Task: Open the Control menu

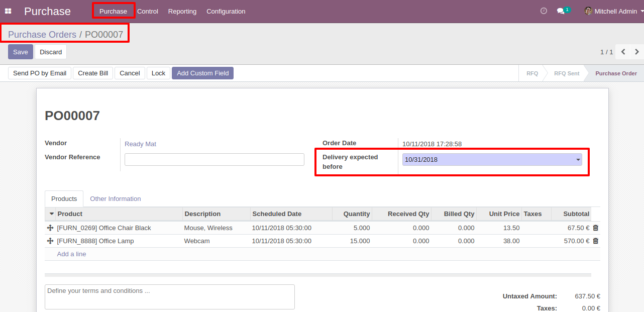Action: click(x=148, y=11)
